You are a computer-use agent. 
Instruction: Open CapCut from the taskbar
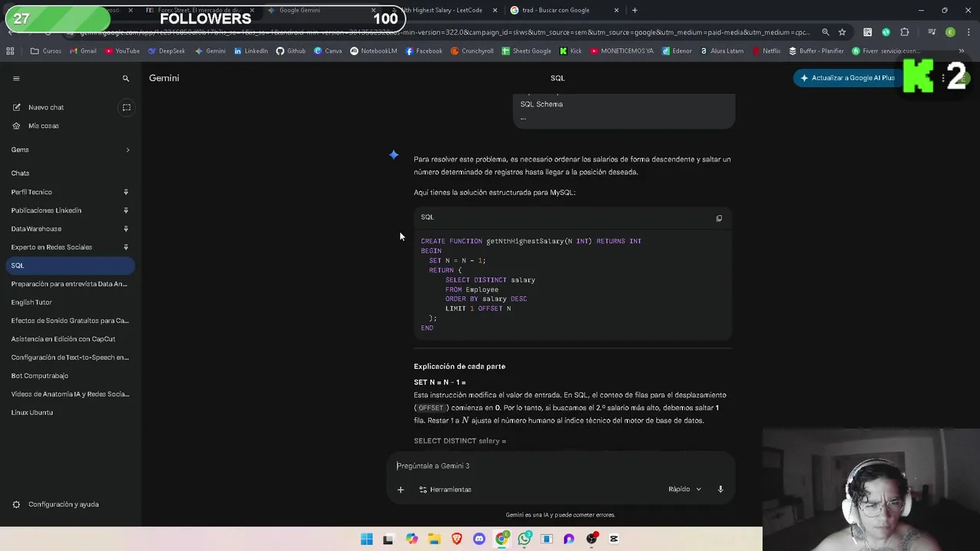pos(614,539)
